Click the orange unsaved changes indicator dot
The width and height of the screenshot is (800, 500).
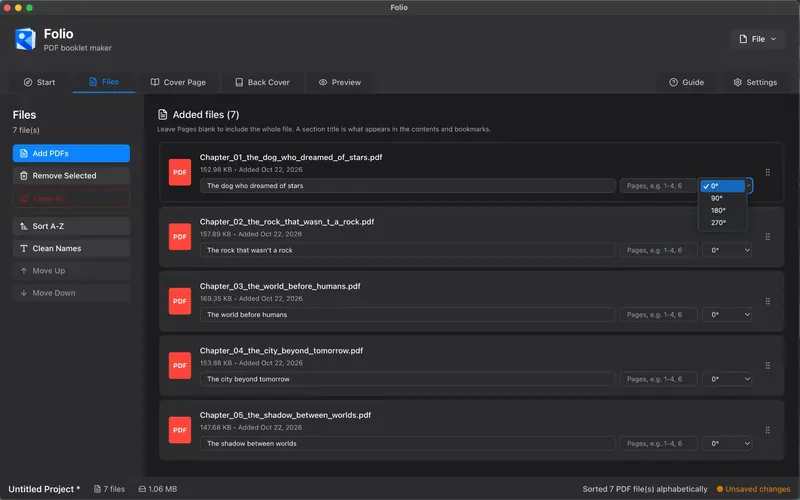720,489
